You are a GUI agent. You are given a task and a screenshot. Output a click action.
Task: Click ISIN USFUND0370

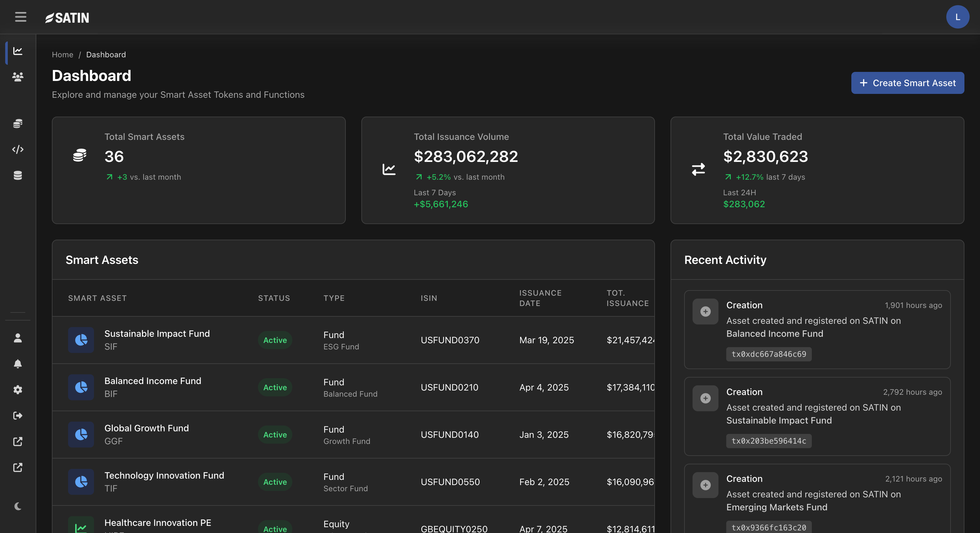click(x=450, y=340)
